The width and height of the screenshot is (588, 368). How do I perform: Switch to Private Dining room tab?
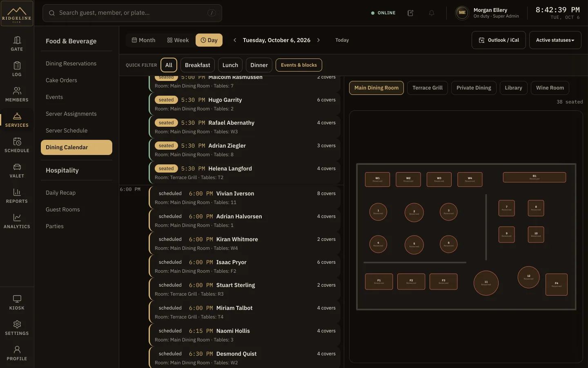pyautogui.click(x=474, y=88)
